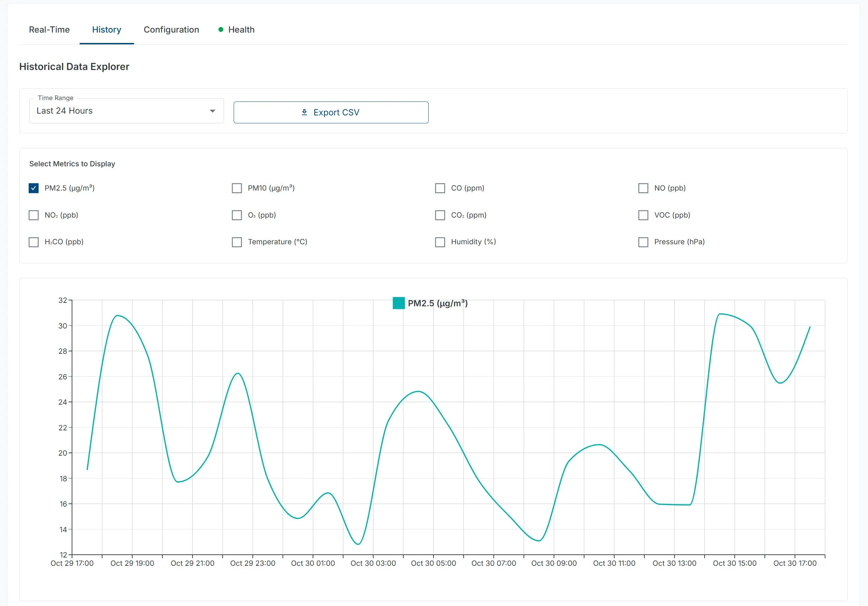This screenshot has height=606, width=868.
Task: Select the O₃ (ppb) checkbox
Action: coord(237,215)
